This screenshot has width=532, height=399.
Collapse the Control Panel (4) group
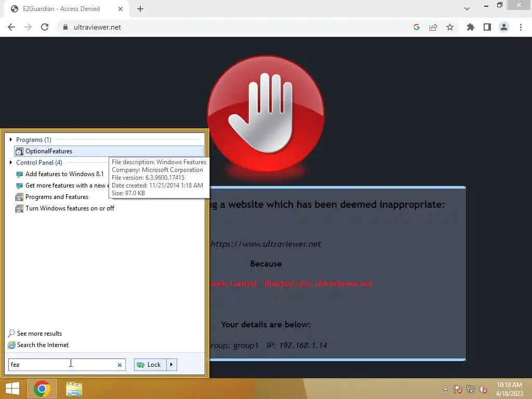11,163
